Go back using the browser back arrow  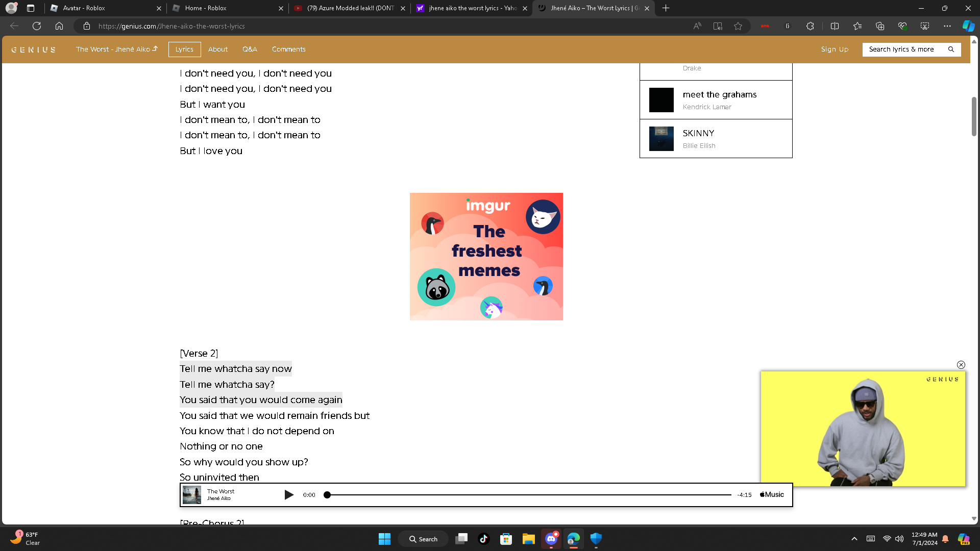pos(14,26)
